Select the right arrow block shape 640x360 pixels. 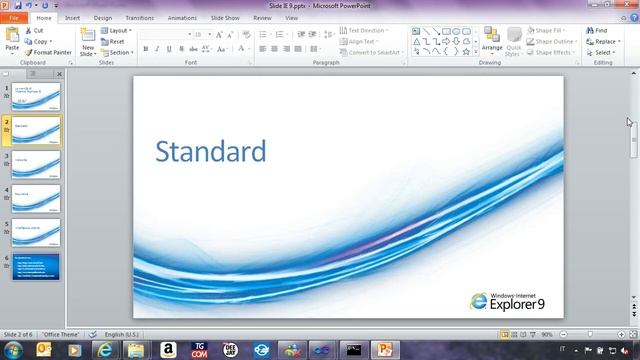446,42
